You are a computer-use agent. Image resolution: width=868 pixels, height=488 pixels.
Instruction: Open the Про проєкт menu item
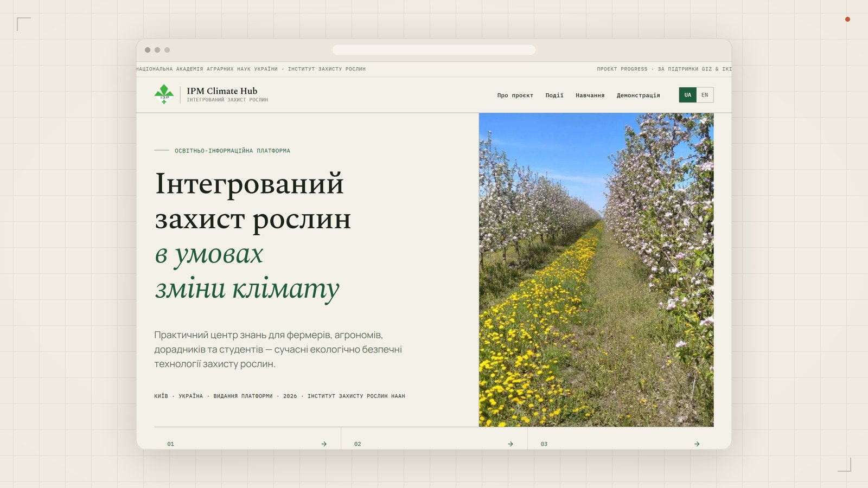[x=515, y=95]
